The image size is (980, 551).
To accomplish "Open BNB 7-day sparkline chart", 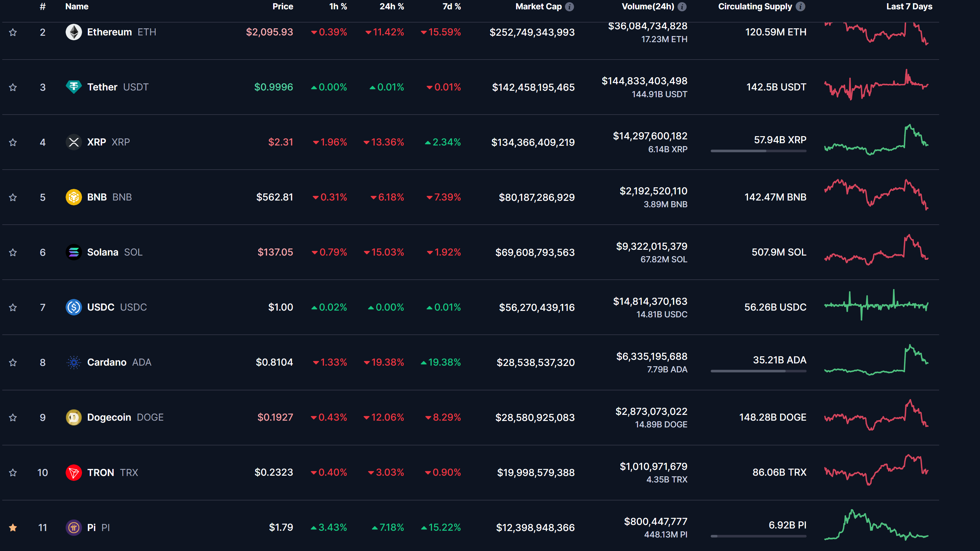I will 876,194.
